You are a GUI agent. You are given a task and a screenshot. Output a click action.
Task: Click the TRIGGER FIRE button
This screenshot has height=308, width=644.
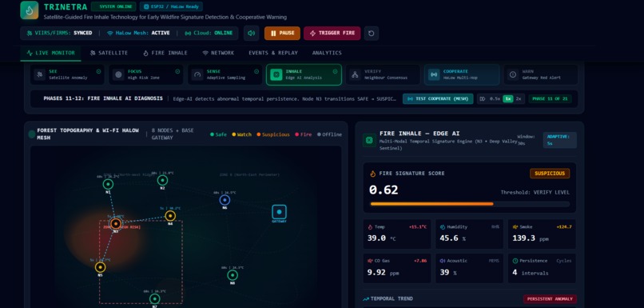point(332,34)
